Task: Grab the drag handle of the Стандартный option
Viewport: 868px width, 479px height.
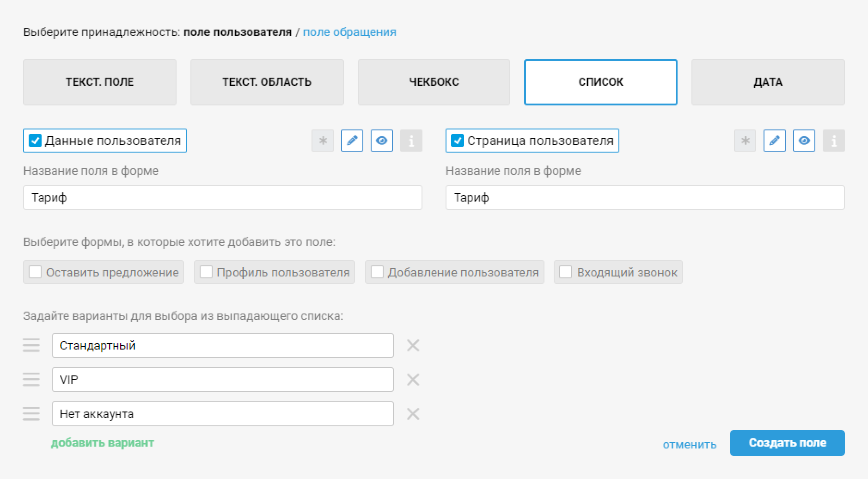Action: click(31, 345)
